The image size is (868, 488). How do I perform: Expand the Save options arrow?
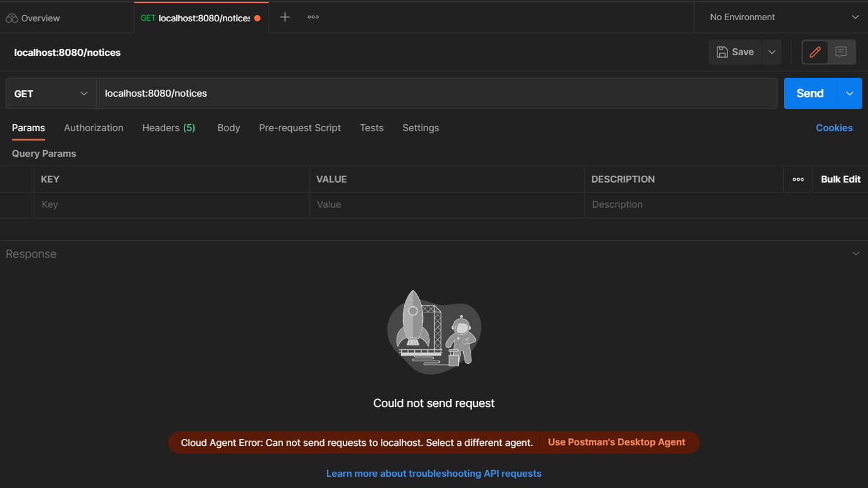coord(772,52)
